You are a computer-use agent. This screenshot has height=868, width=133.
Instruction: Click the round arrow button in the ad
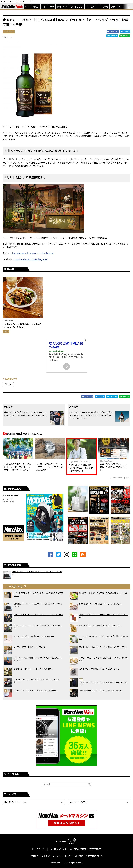(x=67, y=366)
